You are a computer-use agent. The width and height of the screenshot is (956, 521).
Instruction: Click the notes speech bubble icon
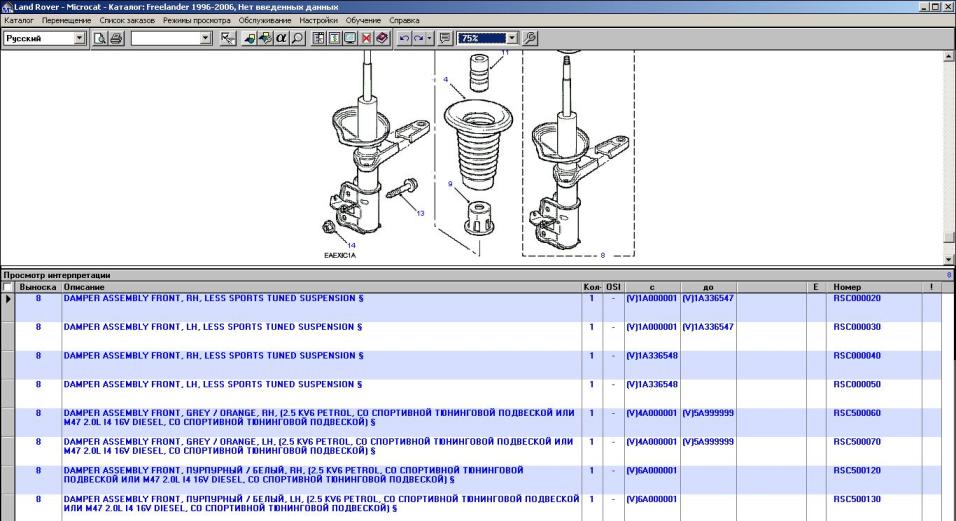[446, 38]
